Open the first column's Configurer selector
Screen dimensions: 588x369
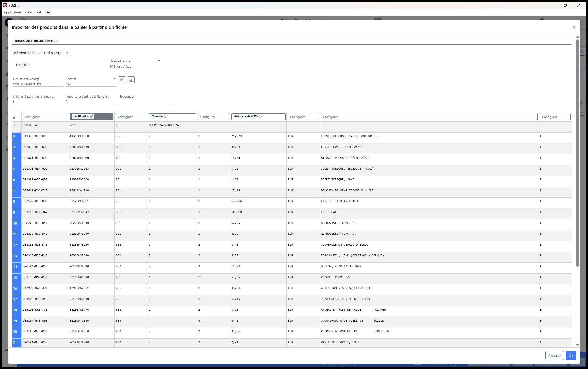(x=45, y=117)
